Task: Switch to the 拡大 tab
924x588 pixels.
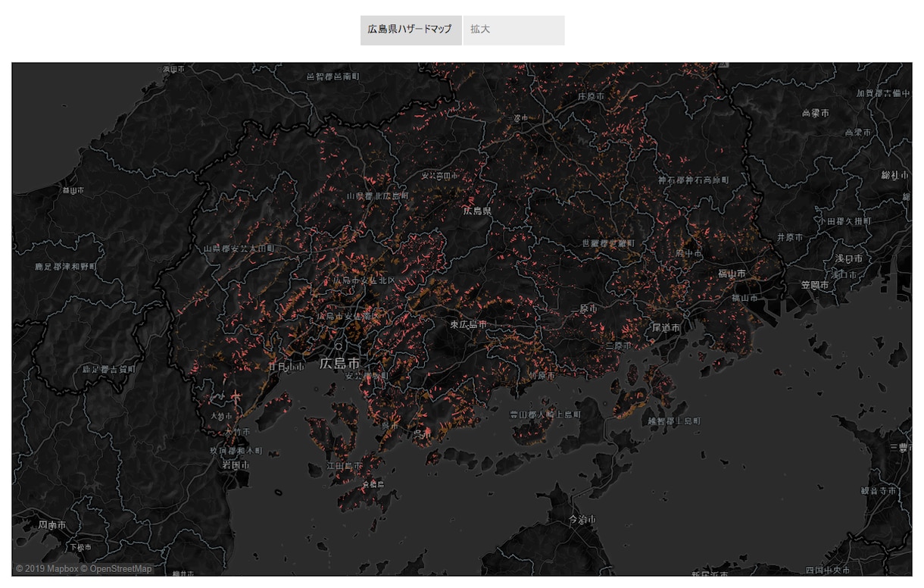Action: [x=514, y=30]
